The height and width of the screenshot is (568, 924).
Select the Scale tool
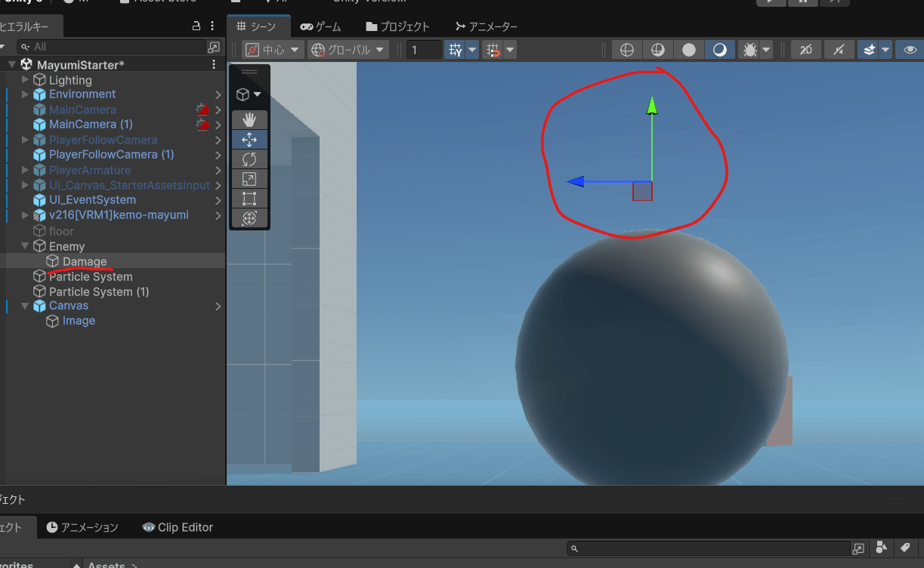pos(249,179)
